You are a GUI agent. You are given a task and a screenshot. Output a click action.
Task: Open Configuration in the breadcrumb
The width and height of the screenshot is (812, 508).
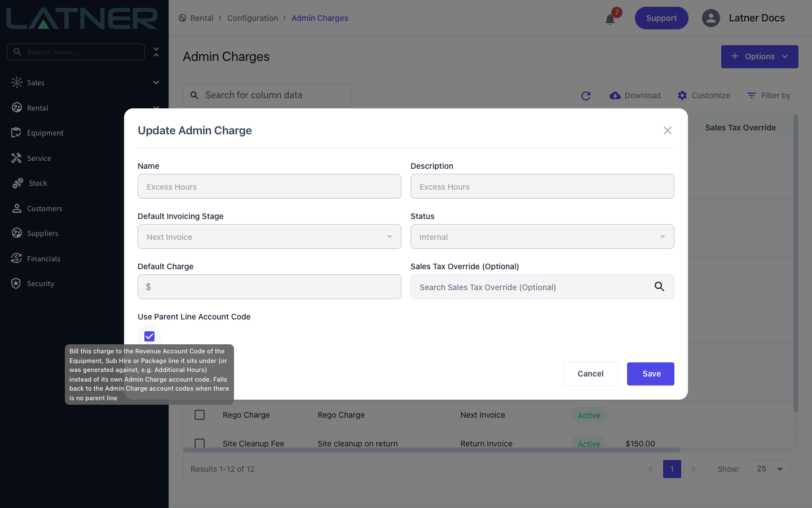[253, 18]
